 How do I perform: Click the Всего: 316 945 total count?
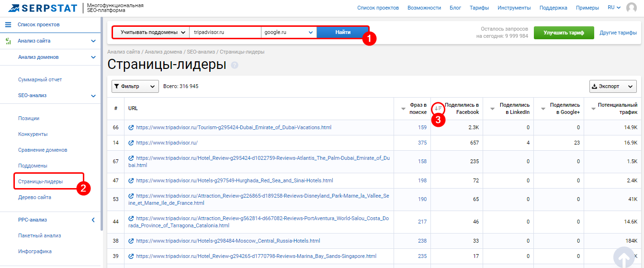(x=181, y=86)
